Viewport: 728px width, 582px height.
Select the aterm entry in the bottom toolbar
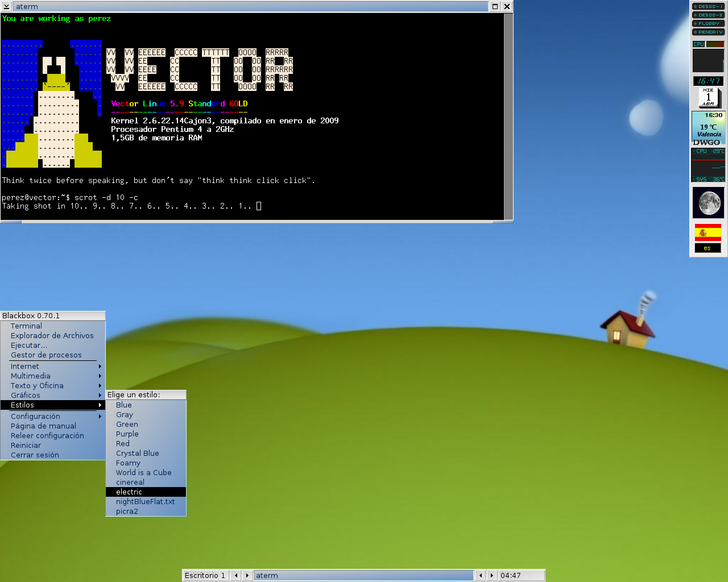[x=363, y=576]
